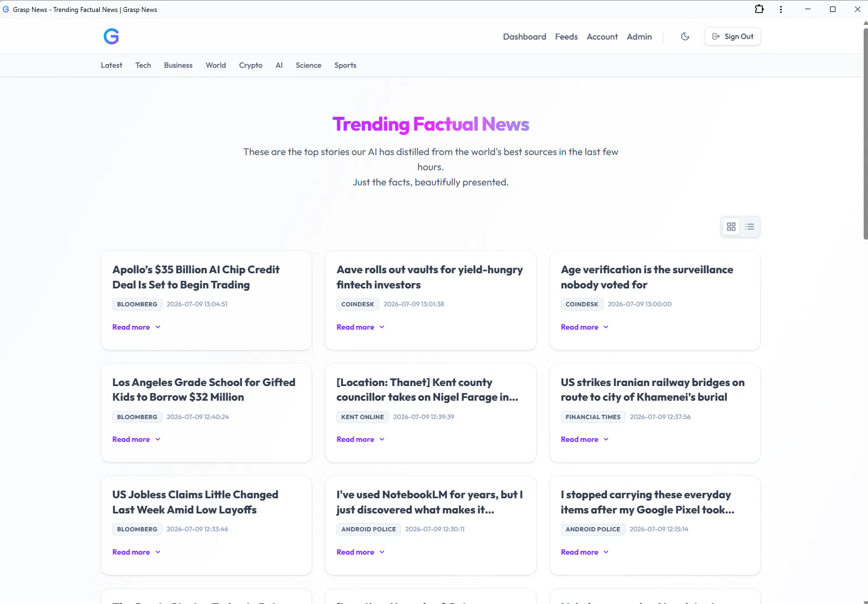Open headline Aave rolls out vaults

[x=430, y=277]
